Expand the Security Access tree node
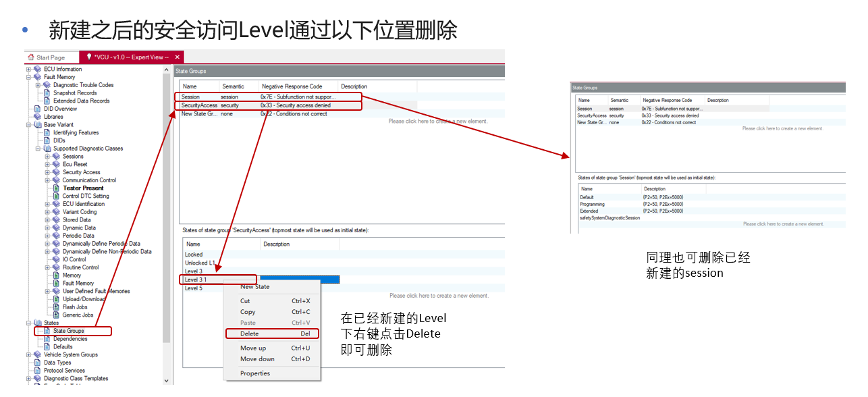Viewport: 868px width, 397px height. point(47,172)
